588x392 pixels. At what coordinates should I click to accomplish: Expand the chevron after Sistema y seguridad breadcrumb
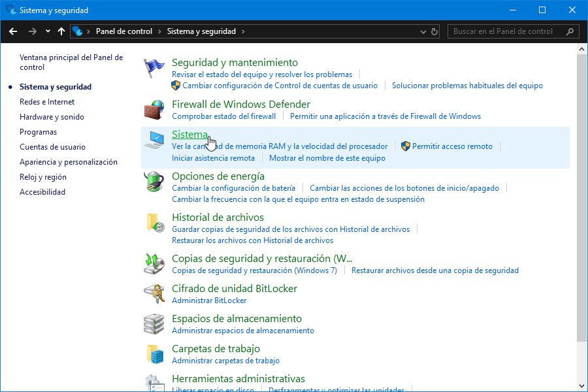point(243,31)
